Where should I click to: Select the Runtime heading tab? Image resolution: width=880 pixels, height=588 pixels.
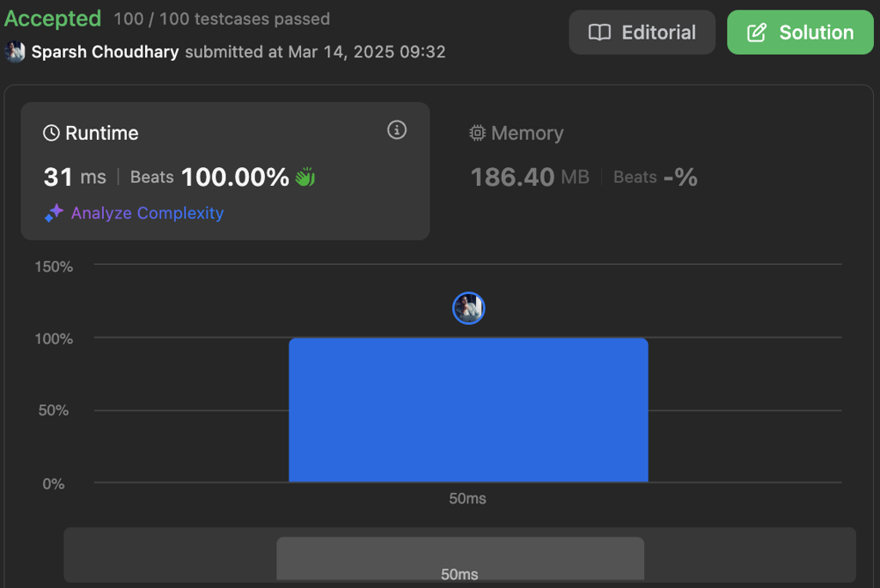click(x=101, y=133)
